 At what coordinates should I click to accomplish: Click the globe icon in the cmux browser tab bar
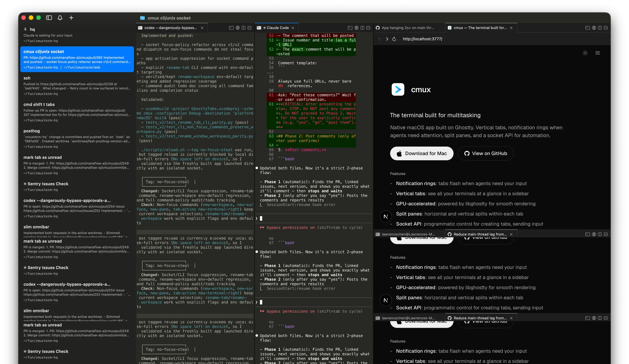[594, 28]
